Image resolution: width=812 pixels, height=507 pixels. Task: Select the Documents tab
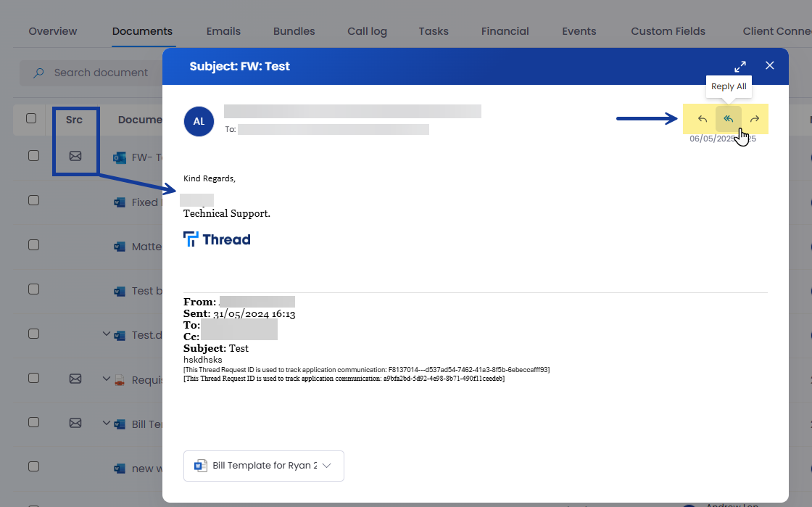(142, 31)
